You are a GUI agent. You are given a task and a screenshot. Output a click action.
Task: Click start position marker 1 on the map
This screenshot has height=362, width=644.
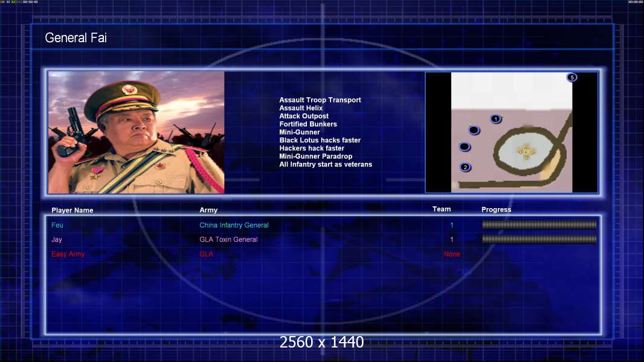[496, 119]
